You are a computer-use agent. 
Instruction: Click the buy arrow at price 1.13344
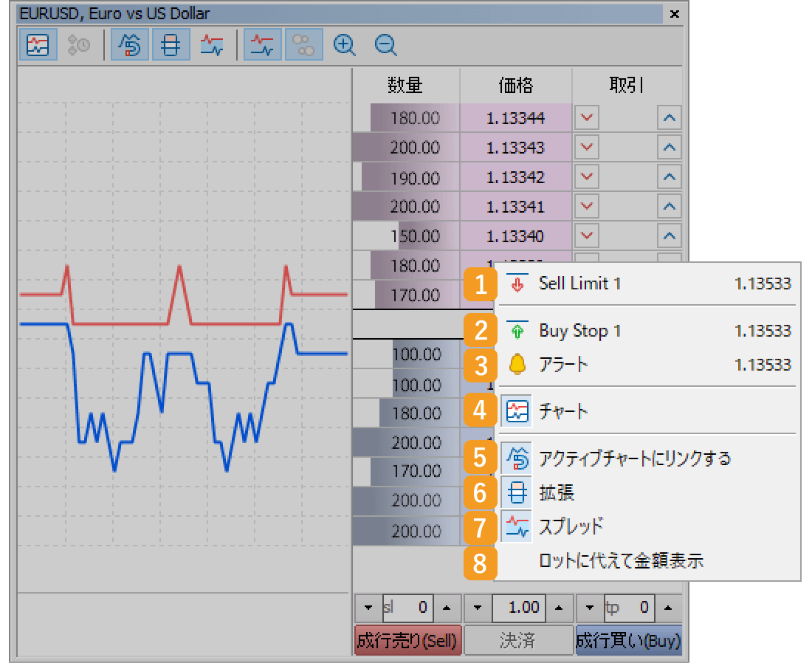click(x=669, y=117)
